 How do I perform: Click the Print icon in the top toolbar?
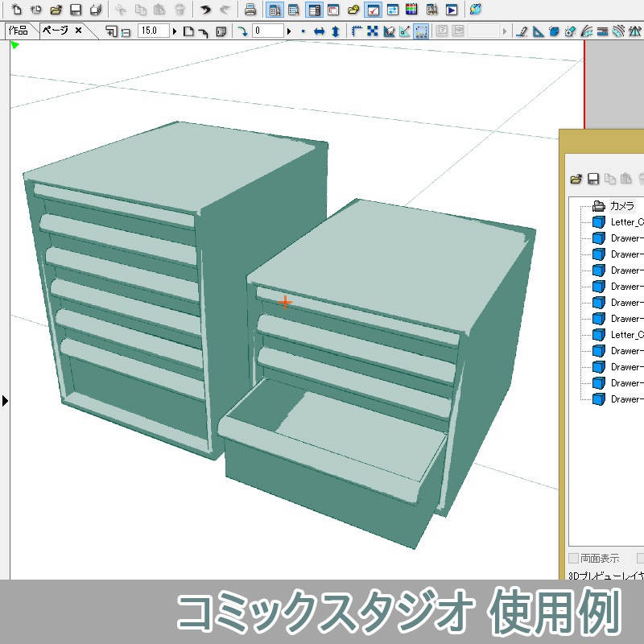[x=250, y=9]
